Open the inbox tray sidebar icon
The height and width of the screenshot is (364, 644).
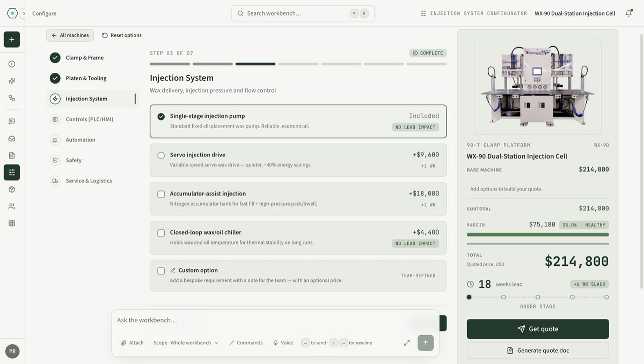tap(12, 139)
